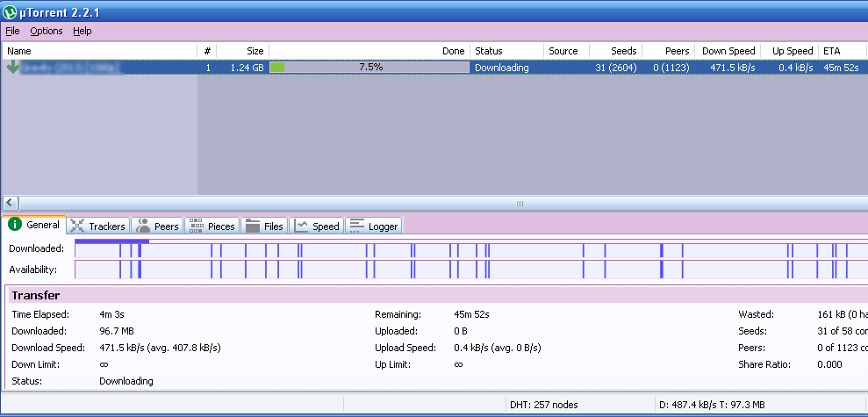Screen dimensions: 868x417
Task: Click the Pieces tab grid icon
Action: [x=197, y=226]
